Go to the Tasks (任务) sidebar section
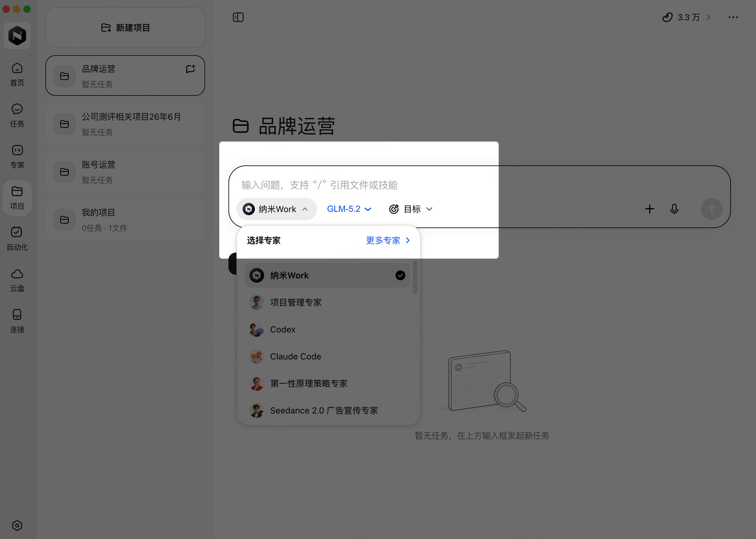756x539 pixels. click(17, 115)
